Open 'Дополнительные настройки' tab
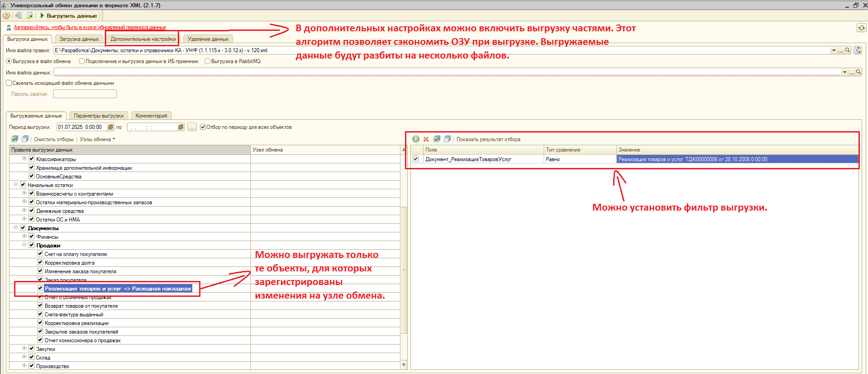 click(x=143, y=39)
